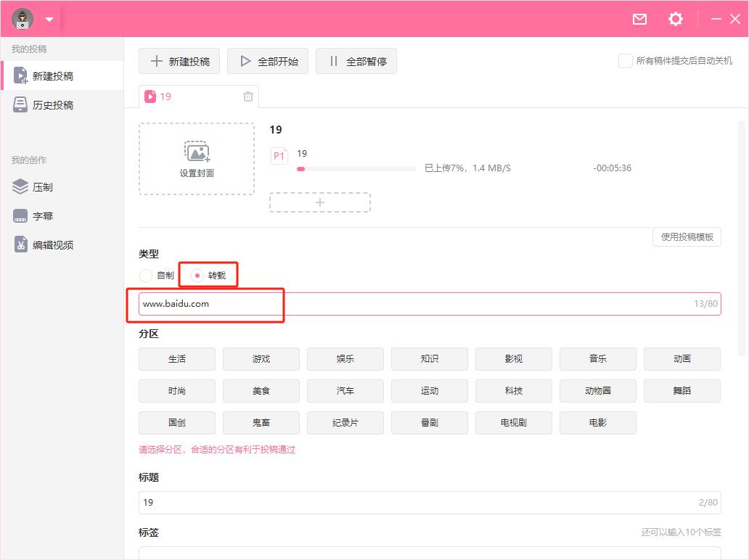The image size is (749, 560).
Task: Select the 自制 radio button
Action: click(145, 275)
